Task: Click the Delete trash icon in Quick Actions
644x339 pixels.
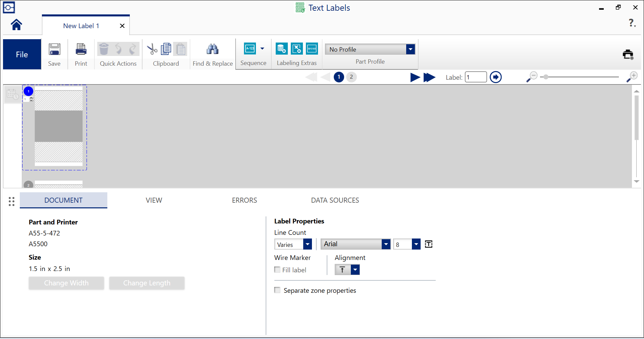Action: point(104,49)
